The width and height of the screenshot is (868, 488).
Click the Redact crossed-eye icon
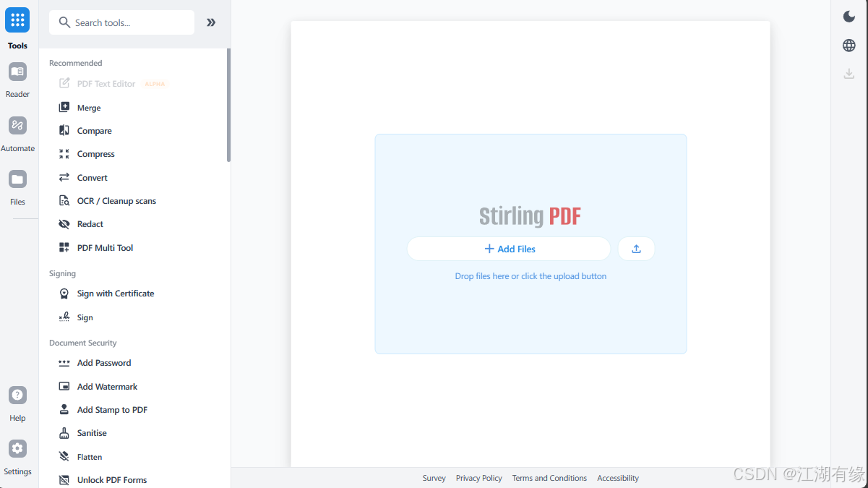[x=64, y=224]
